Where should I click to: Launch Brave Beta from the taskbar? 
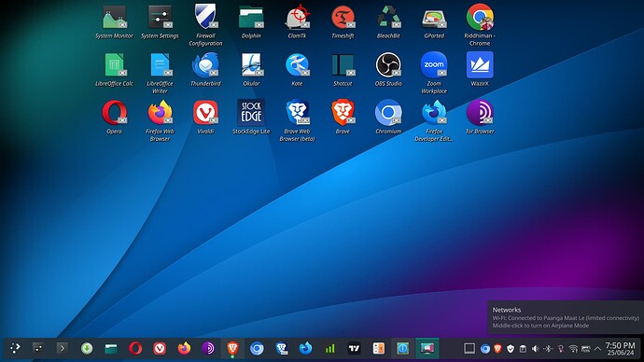pyautogui.click(x=281, y=348)
